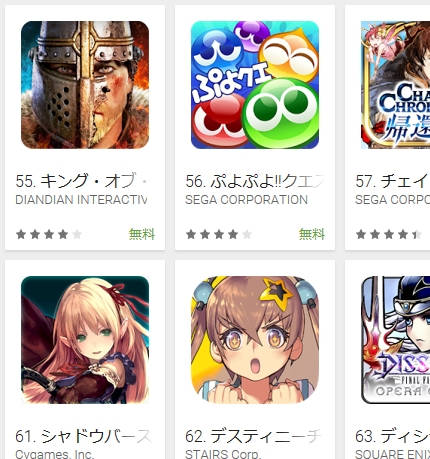
Task: Open STAIRS Corp. developer link
Action: pyautogui.click(x=222, y=454)
